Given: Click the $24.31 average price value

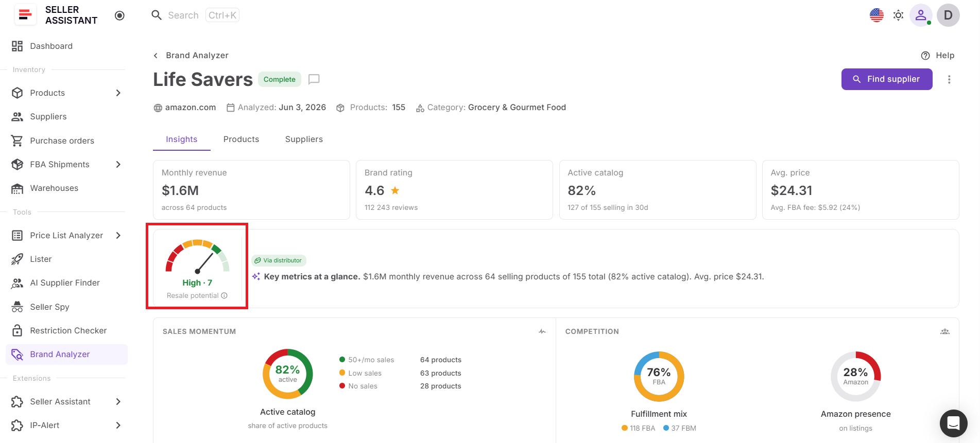Looking at the screenshot, I should click(x=792, y=190).
